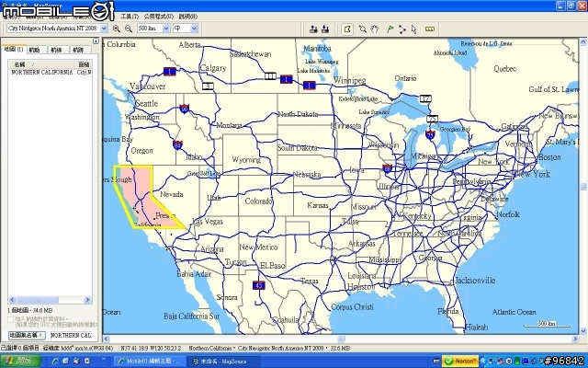
Task: Click the Norton tray indicator
Action: pos(460,362)
